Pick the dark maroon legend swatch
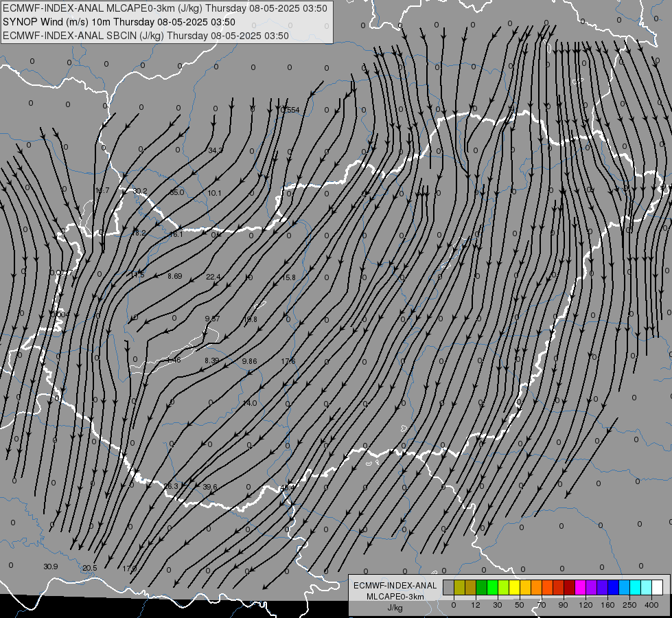Screen dimensions: 672x618 tap(570, 587)
